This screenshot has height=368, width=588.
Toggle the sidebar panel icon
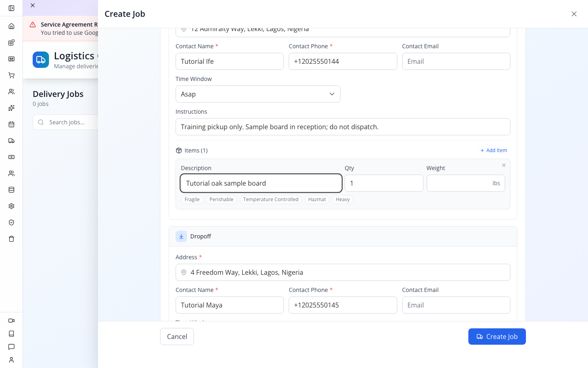(x=11, y=8)
